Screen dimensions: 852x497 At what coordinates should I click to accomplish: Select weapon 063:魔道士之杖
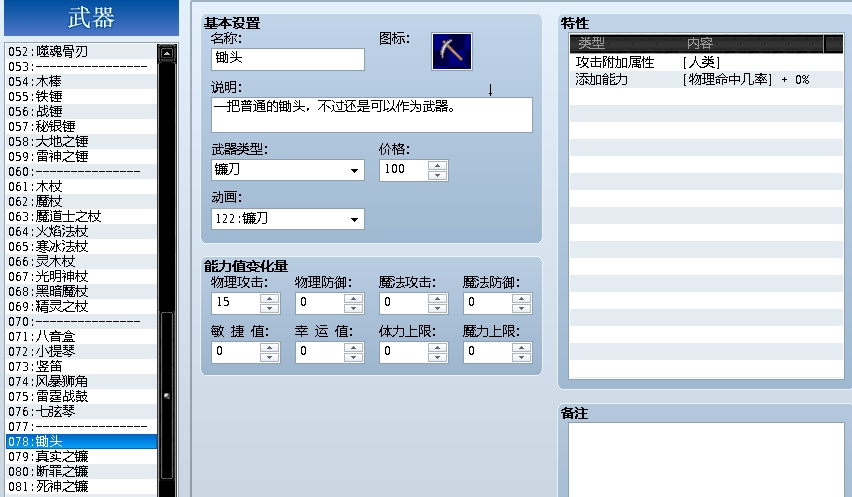click(82, 216)
